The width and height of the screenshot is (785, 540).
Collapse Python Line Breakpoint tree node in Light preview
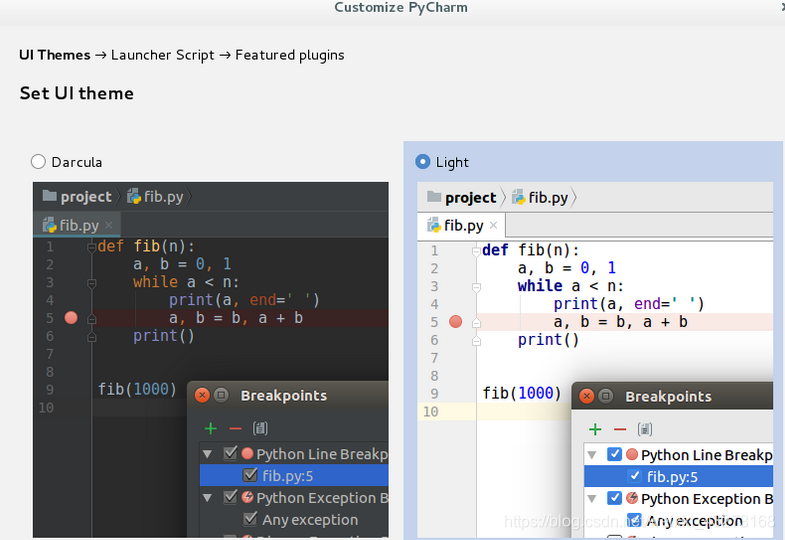pos(592,455)
